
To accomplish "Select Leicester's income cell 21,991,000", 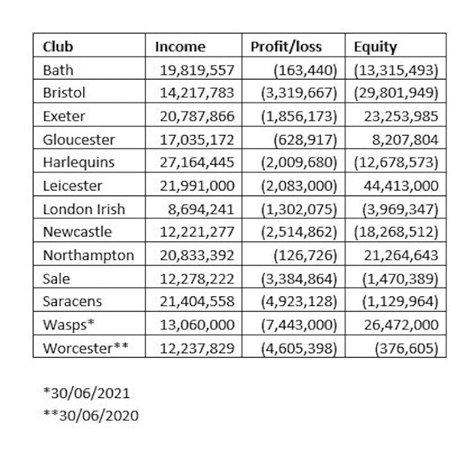I will click(x=198, y=185).
